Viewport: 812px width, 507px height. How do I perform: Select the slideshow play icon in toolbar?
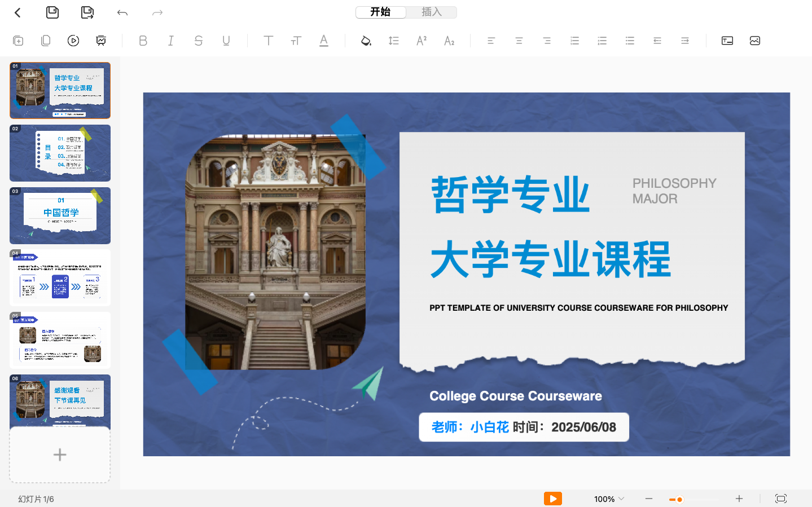(73, 40)
